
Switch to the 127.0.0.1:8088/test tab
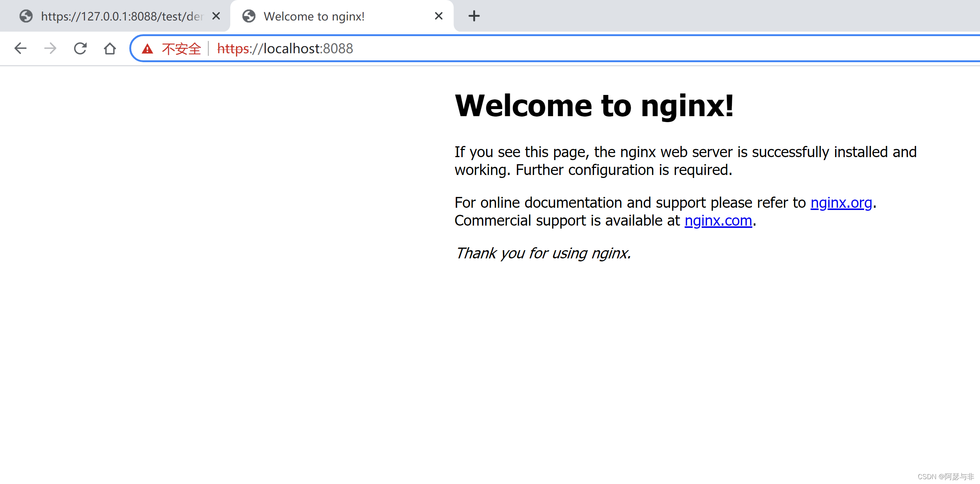coord(122,16)
